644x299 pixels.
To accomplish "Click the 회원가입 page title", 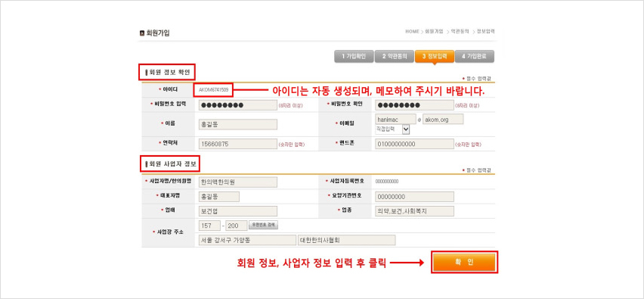I will coord(158,33).
